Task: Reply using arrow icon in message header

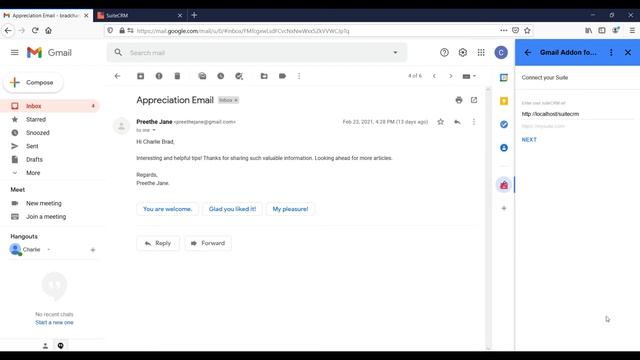Action: (x=458, y=122)
